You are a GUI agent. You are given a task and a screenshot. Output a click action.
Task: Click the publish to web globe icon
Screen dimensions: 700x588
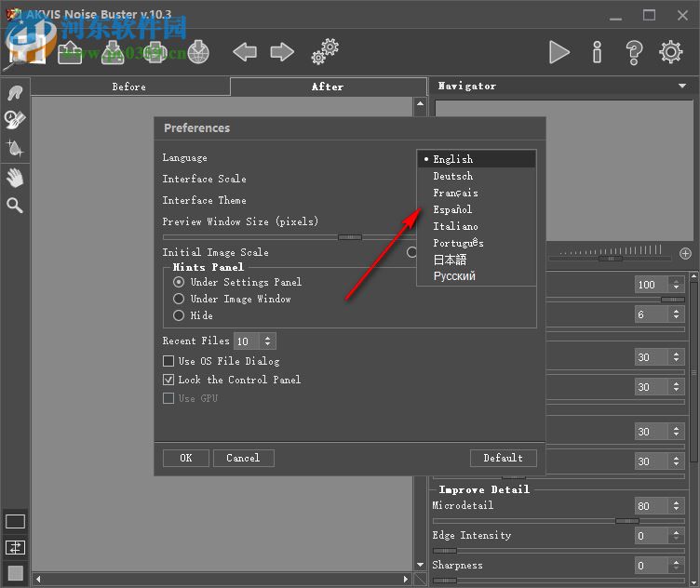198,53
